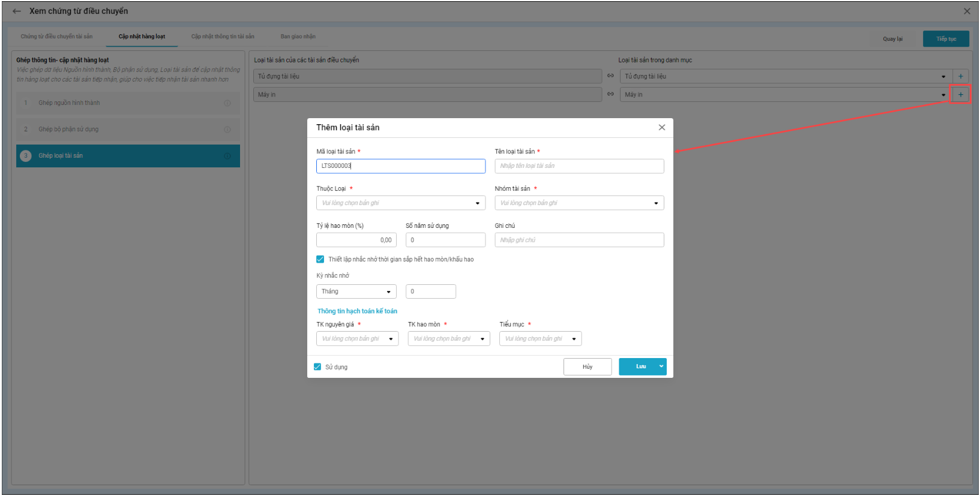Switch to Chứng từ điều chuyển tài sản tab
Screen dimensions: 980x496
(x=57, y=37)
